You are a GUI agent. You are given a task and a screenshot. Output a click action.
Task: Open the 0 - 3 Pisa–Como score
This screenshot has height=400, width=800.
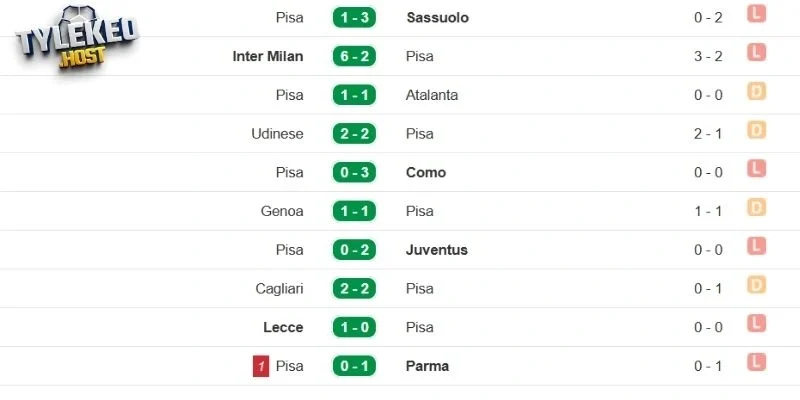coord(354,172)
